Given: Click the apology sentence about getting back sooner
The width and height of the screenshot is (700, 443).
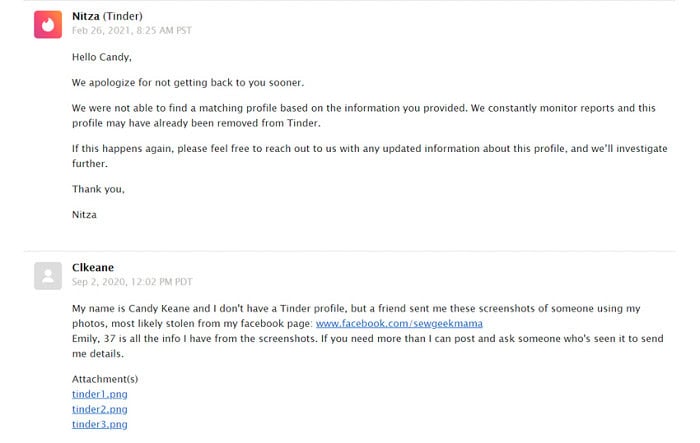Looking at the screenshot, I should 188,83.
